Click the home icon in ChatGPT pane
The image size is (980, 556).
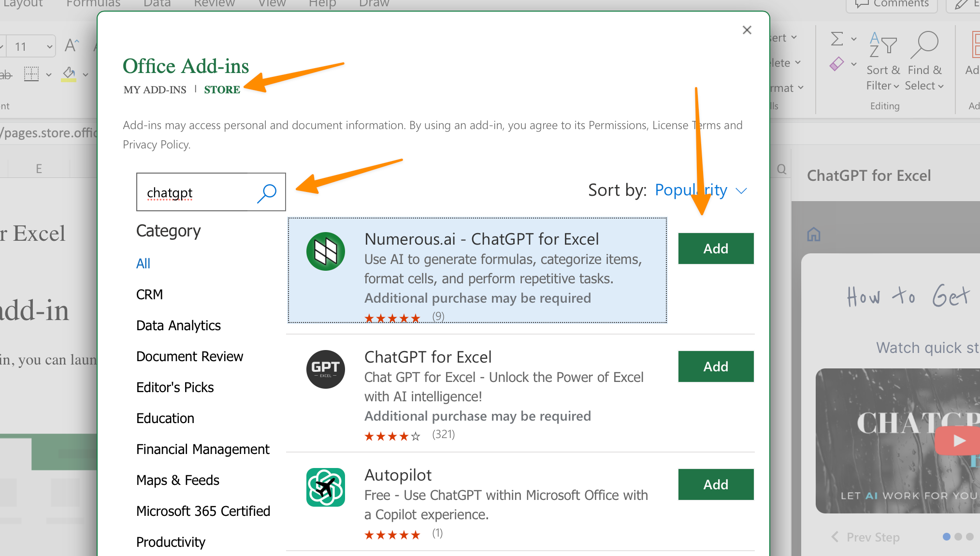click(x=814, y=234)
